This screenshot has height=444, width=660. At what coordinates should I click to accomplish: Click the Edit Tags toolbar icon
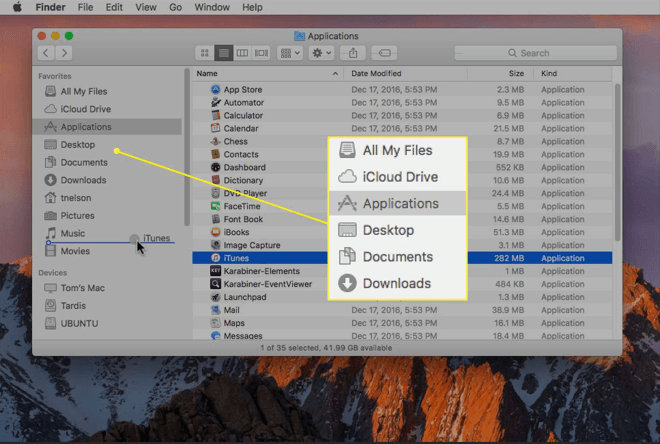(384, 52)
